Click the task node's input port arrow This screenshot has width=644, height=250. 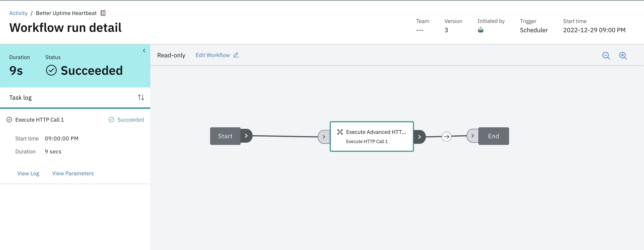point(324,137)
